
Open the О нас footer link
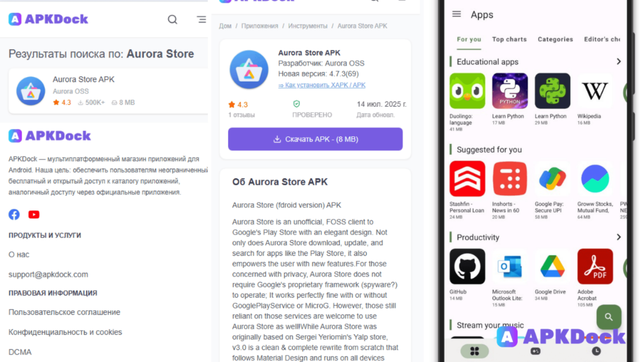point(19,255)
